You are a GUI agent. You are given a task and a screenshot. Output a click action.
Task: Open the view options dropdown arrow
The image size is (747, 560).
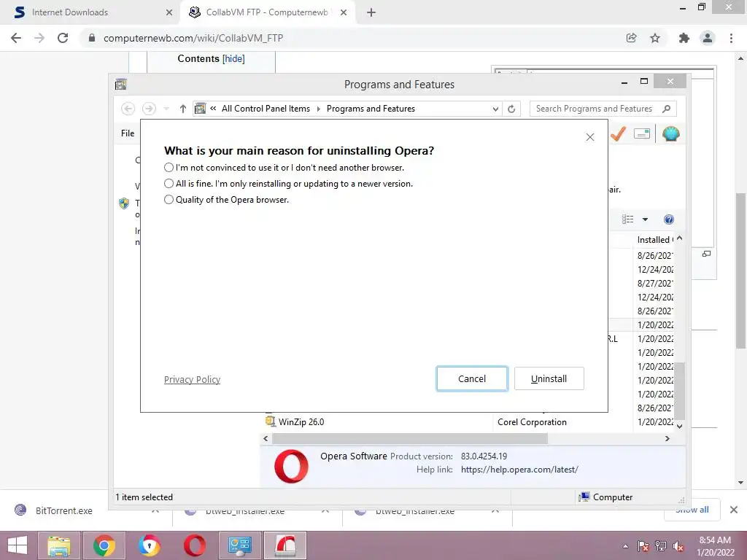tap(645, 219)
